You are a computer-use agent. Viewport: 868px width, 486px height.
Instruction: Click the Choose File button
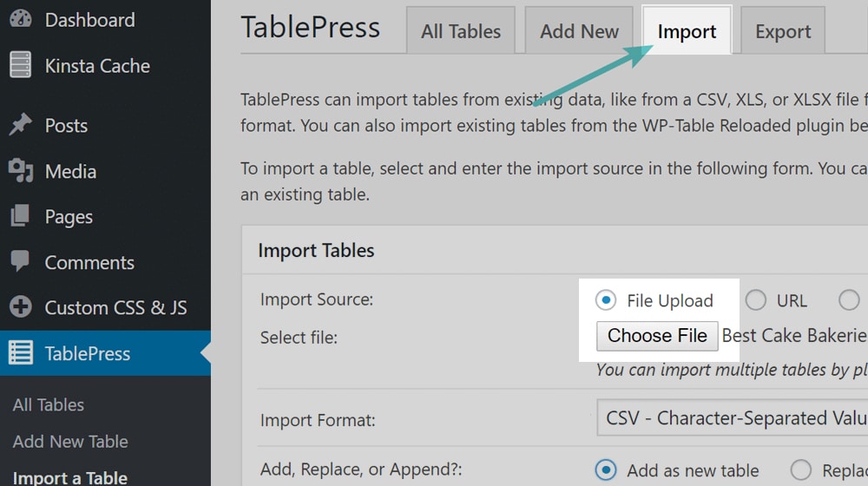tap(657, 336)
